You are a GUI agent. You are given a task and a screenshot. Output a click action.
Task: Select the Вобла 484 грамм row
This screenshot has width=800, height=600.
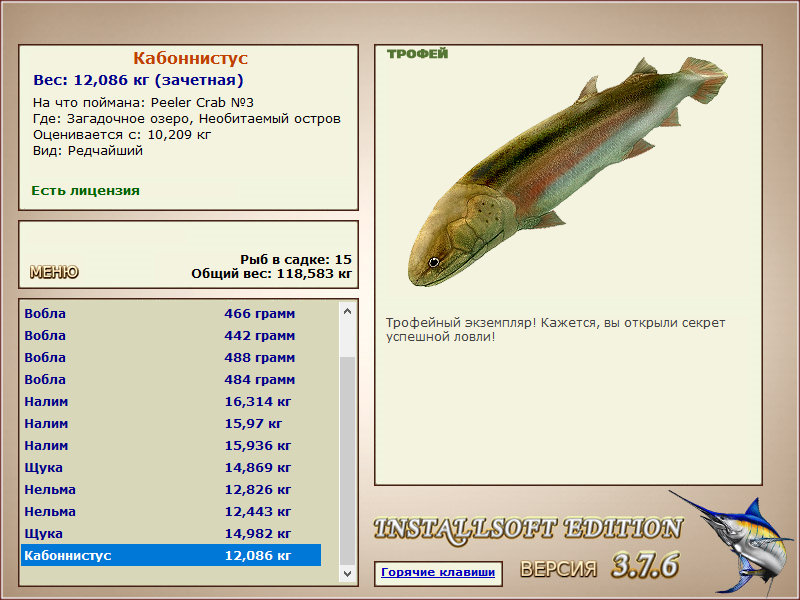coord(171,379)
